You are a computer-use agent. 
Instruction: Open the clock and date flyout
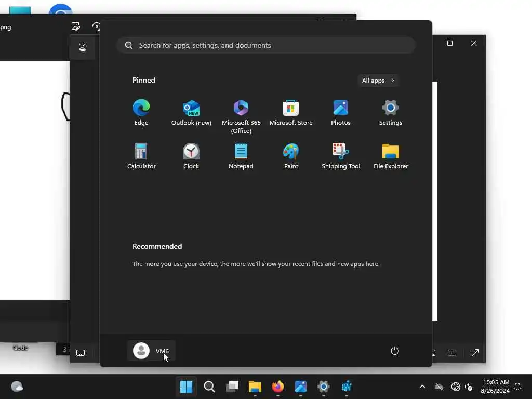coord(495,387)
